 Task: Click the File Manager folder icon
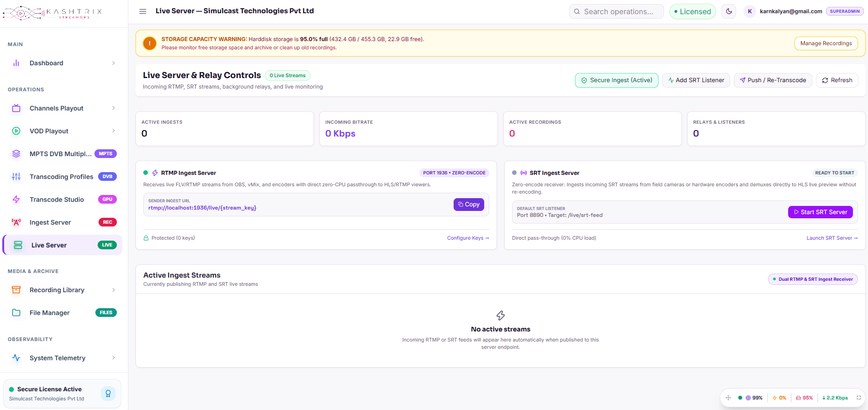click(x=16, y=313)
